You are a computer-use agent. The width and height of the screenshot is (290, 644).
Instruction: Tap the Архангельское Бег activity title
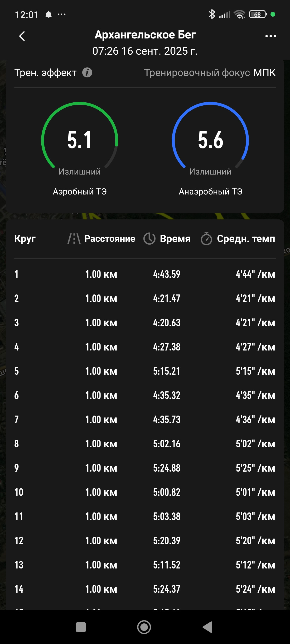145,35
